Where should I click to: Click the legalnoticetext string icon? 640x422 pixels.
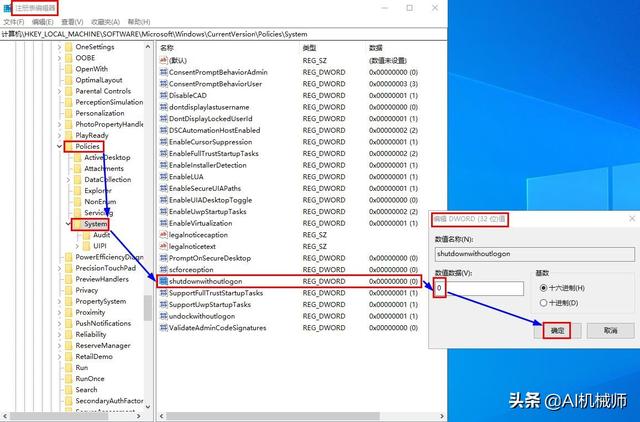pos(164,247)
